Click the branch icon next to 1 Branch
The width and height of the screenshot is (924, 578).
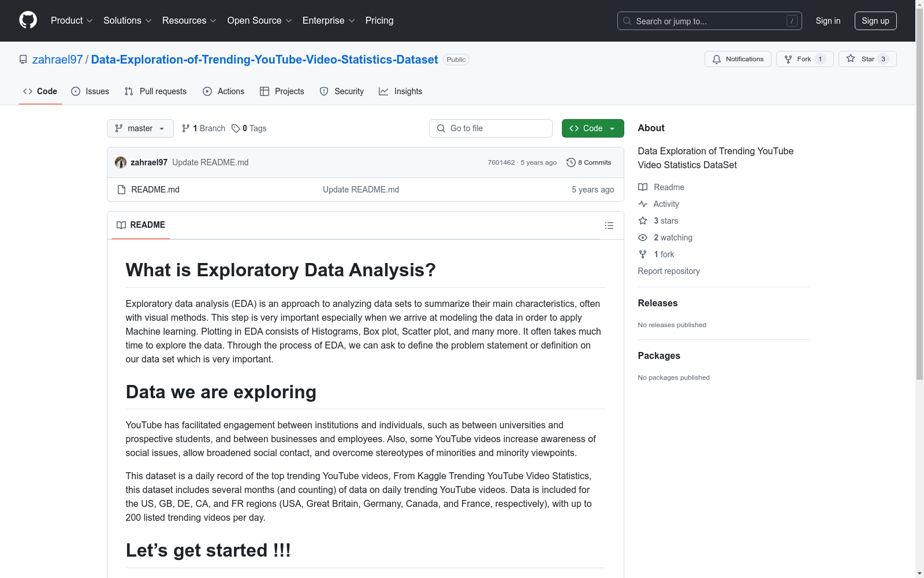(x=186, y=128)
